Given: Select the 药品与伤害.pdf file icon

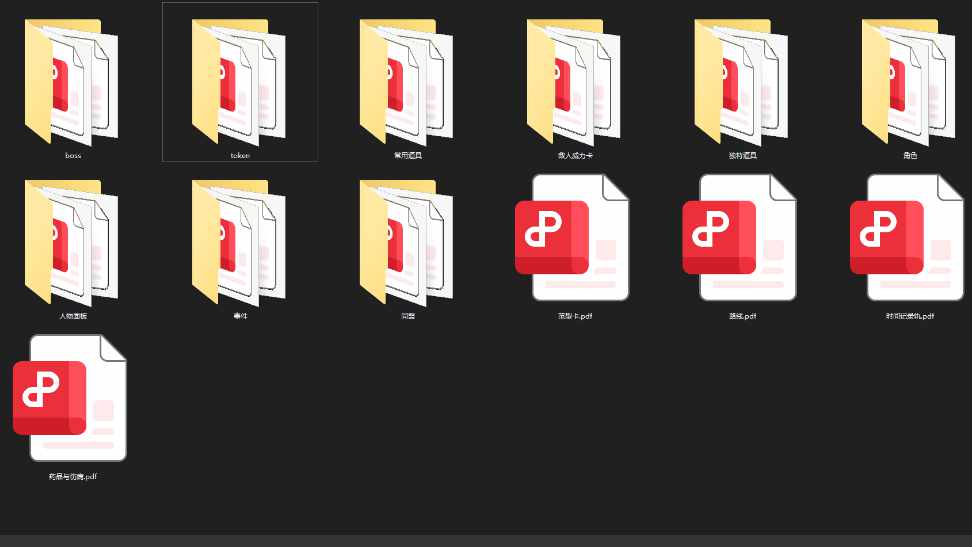Looking at the screenshot, I should click(x=72, y=398).
